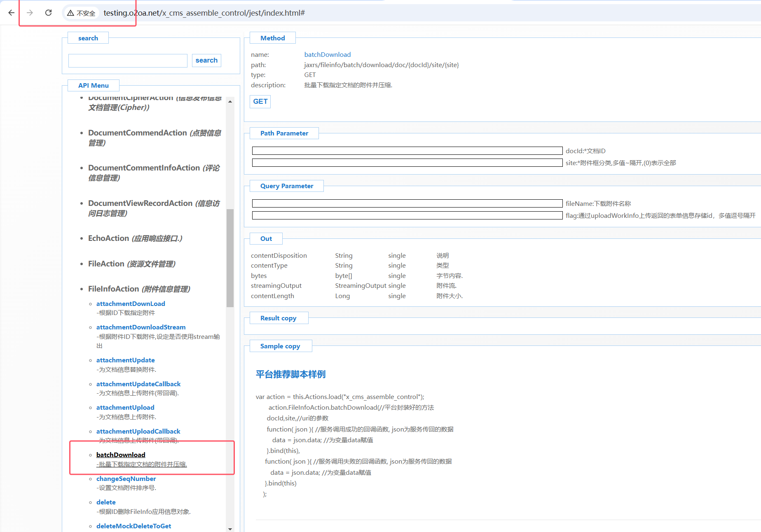Click the fileName query parameter field
The height and width of the screenshot is (532, 761).
tap(407, 203)
